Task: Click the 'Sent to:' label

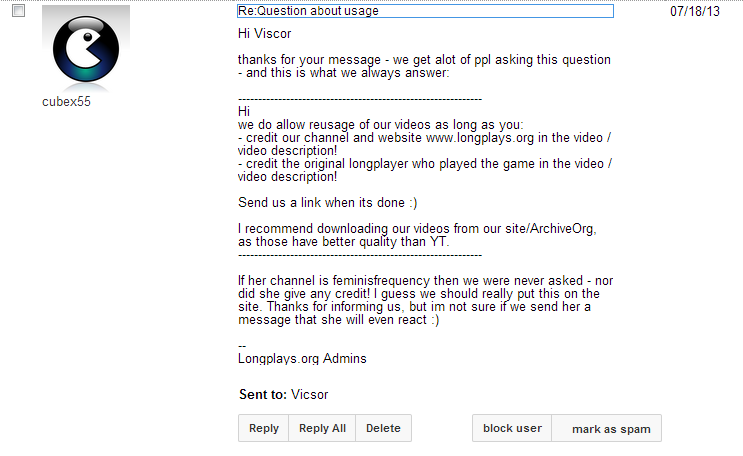Action: tap(263, 395)
